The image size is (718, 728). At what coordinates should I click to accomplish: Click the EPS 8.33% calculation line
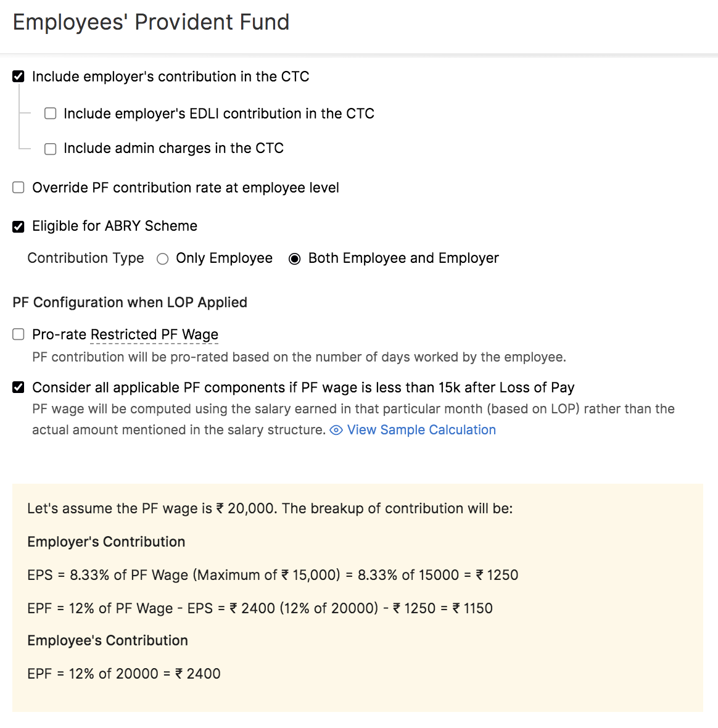click(273, 575)
